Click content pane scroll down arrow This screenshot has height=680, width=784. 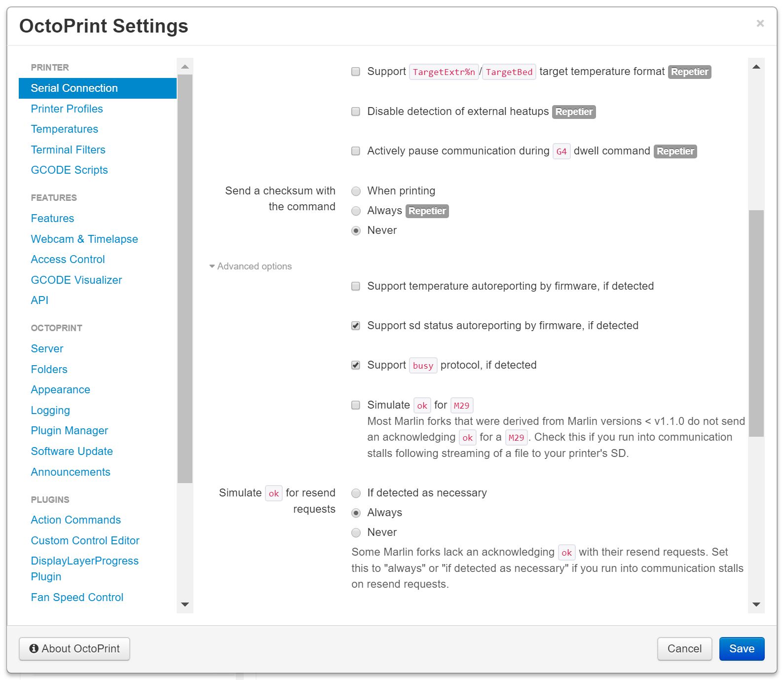756,604
